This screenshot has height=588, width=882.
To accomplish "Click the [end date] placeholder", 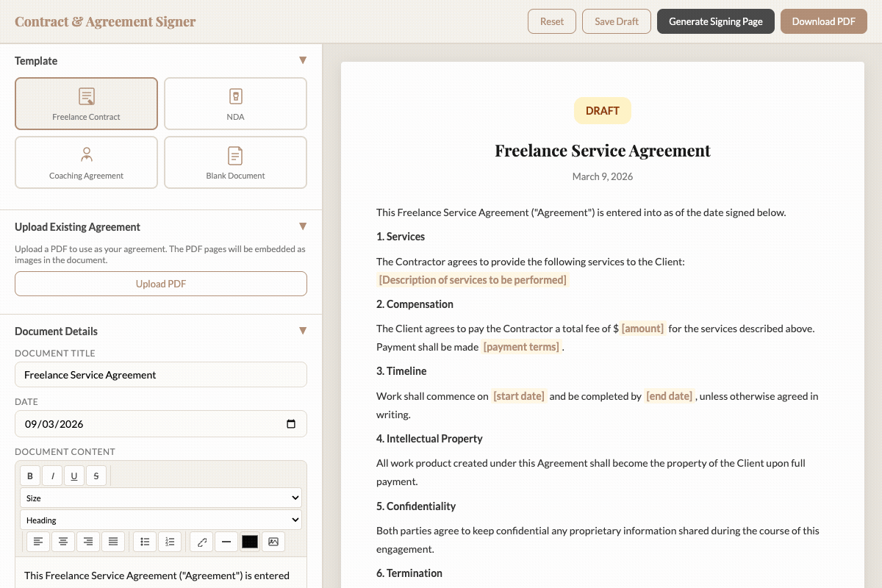I will pos(669,396).
